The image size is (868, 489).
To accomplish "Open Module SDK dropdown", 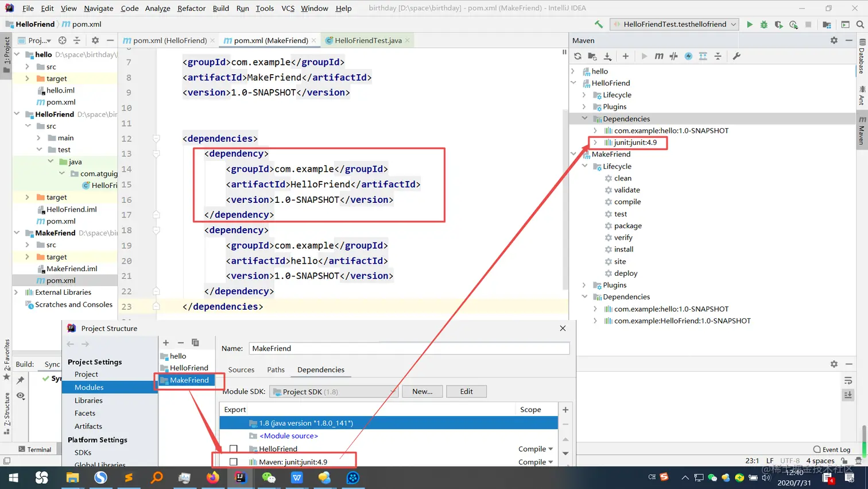I will pos(334,392).
